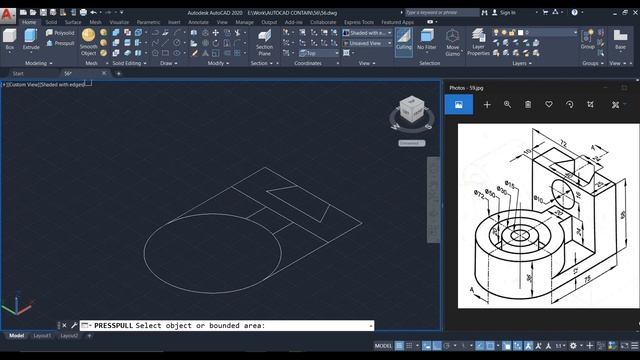Expand the Layers panel
Viewport: 640px width, 360px height.
(x=522, y=63)
